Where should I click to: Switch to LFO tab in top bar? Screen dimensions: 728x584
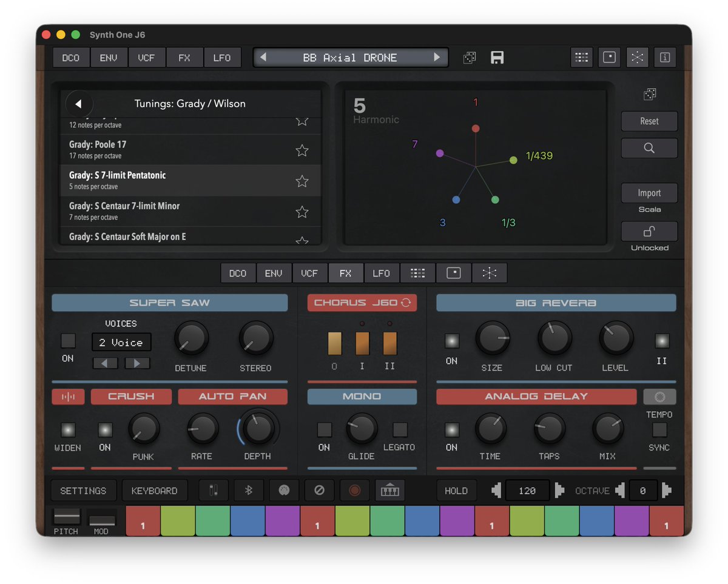click(x=222, y=58)
